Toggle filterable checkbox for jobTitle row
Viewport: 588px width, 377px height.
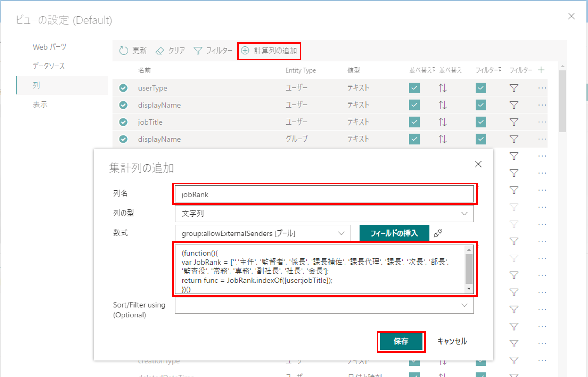coord(481,122)
